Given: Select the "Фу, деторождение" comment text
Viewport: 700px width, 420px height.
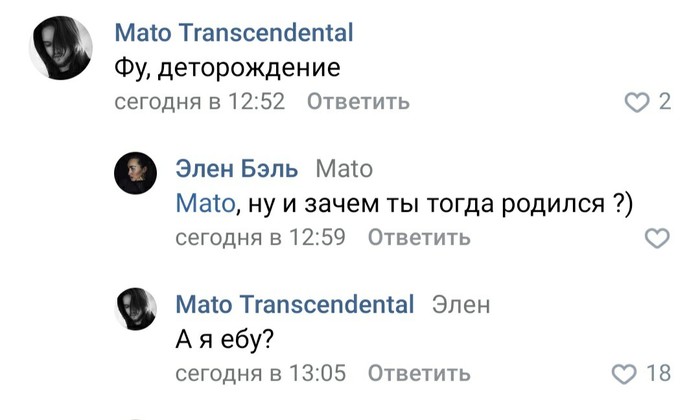Looking at the screenshot, I should point(228,68).
